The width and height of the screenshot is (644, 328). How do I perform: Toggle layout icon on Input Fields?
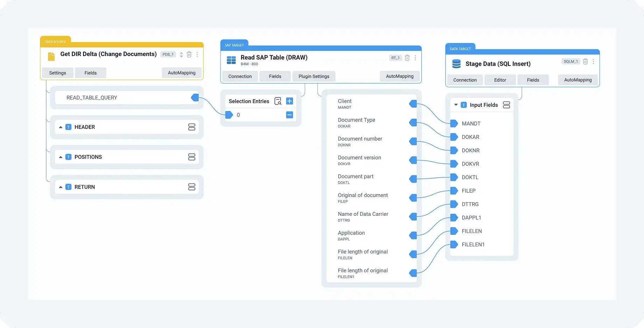(506, 105)
